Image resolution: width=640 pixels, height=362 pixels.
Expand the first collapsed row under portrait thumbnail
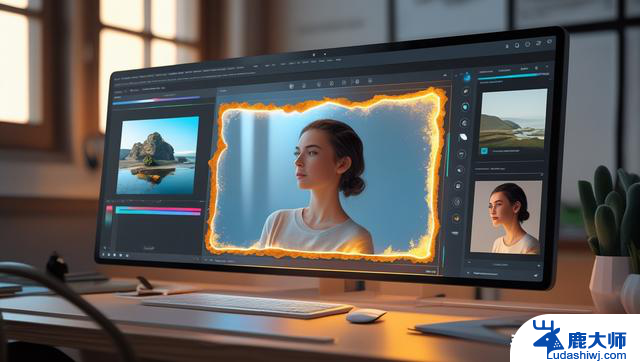click(504, 264)
